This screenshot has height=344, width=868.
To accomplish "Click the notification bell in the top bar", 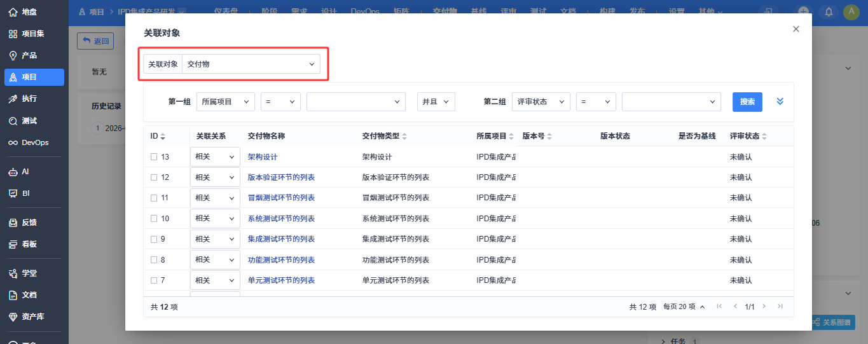I will (829, 11).
